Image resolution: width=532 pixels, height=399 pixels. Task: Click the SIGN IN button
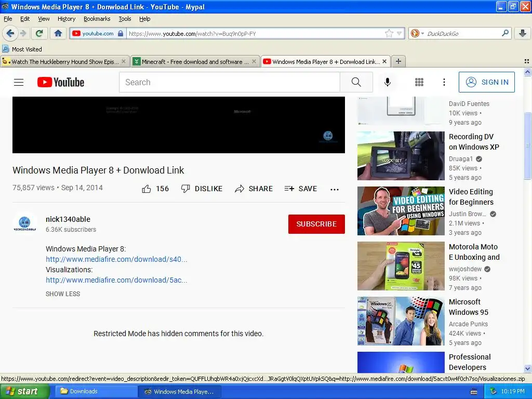[x=486, y=82]
